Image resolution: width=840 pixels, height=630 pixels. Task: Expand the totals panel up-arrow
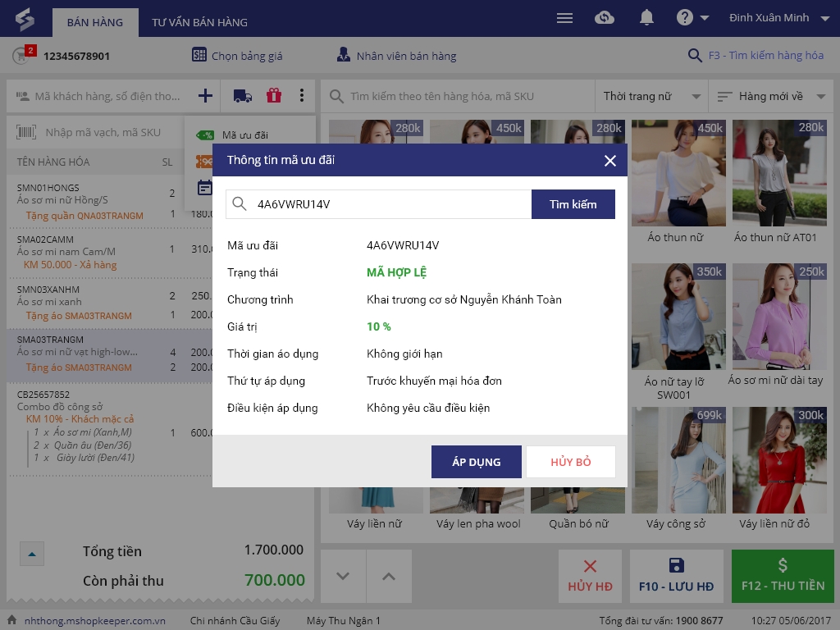click(x=32, y=554)
